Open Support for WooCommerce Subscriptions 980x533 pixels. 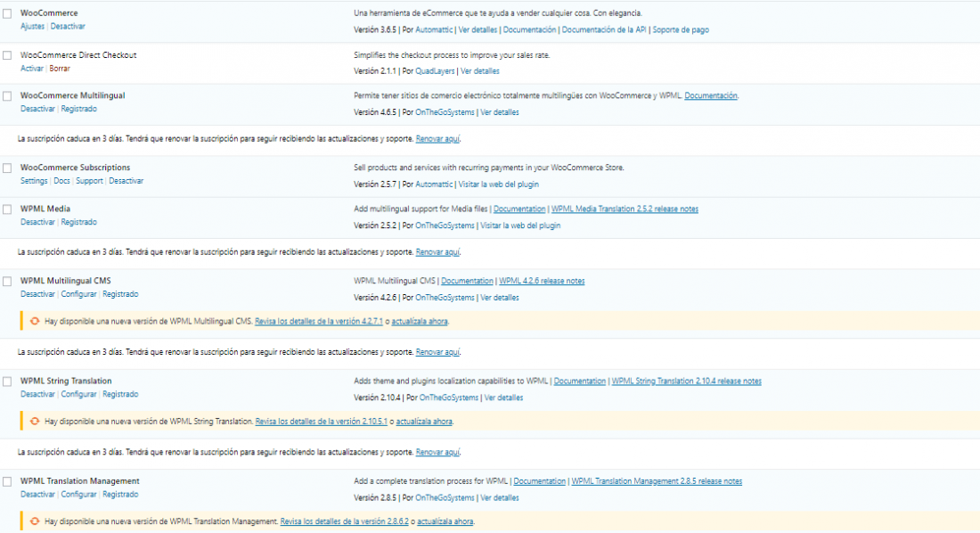(x=89, y=181)
